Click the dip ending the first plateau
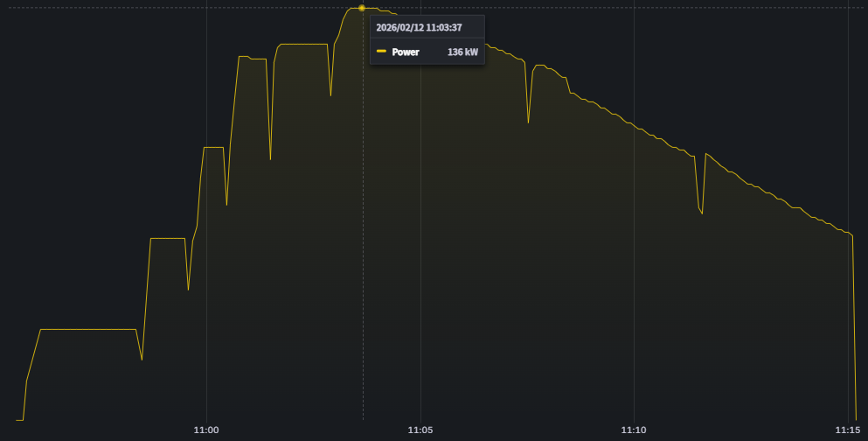The image size is (868, 441). pos(142,360)
